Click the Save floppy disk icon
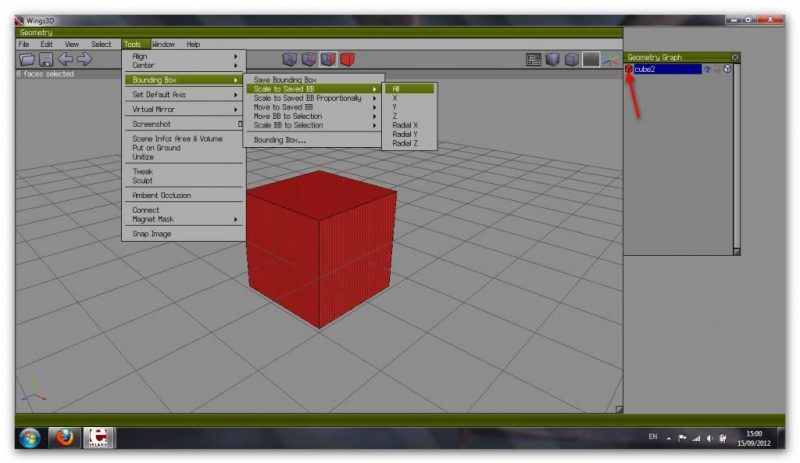This screenshot has width=800, height=463. 45,60
